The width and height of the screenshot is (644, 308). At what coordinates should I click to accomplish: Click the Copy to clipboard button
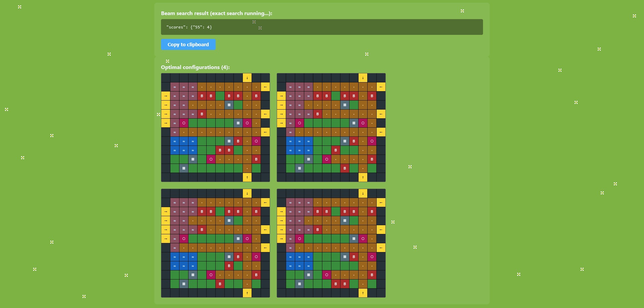pos(188,45)
